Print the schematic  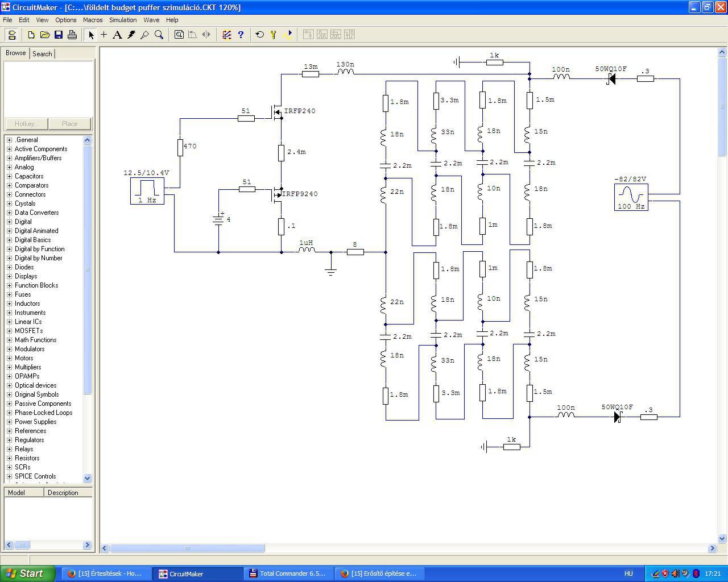(x=72, y=35)
